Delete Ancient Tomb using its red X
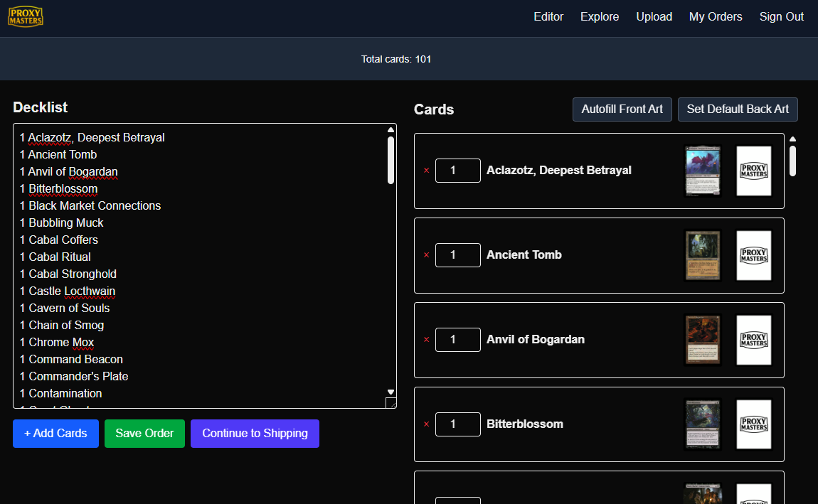Screen dimensions: 818x504 coord(426,255)
